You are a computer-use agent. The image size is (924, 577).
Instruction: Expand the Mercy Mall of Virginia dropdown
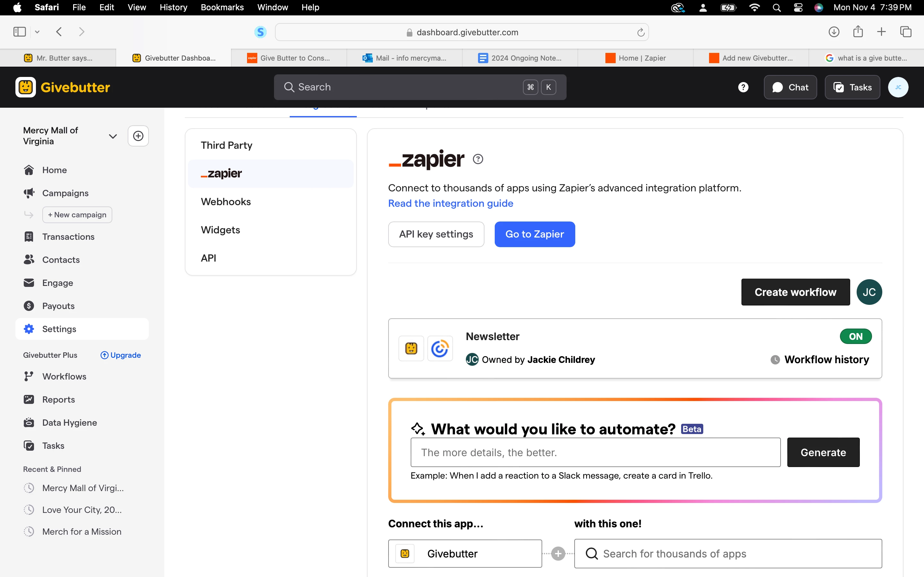112,136
